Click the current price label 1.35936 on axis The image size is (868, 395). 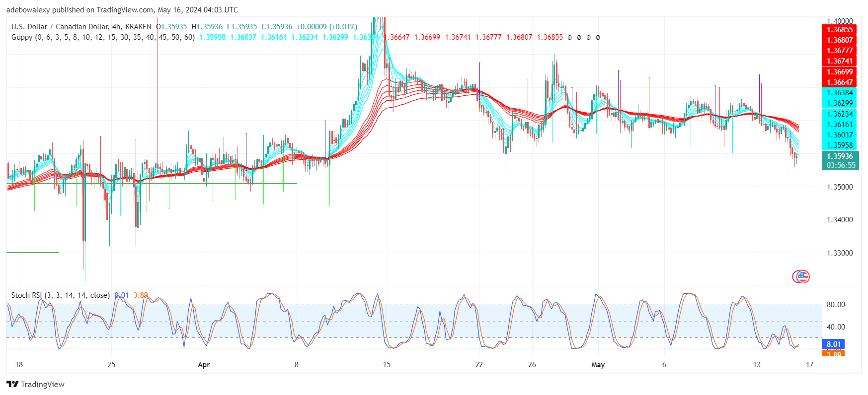pos(840,156)
